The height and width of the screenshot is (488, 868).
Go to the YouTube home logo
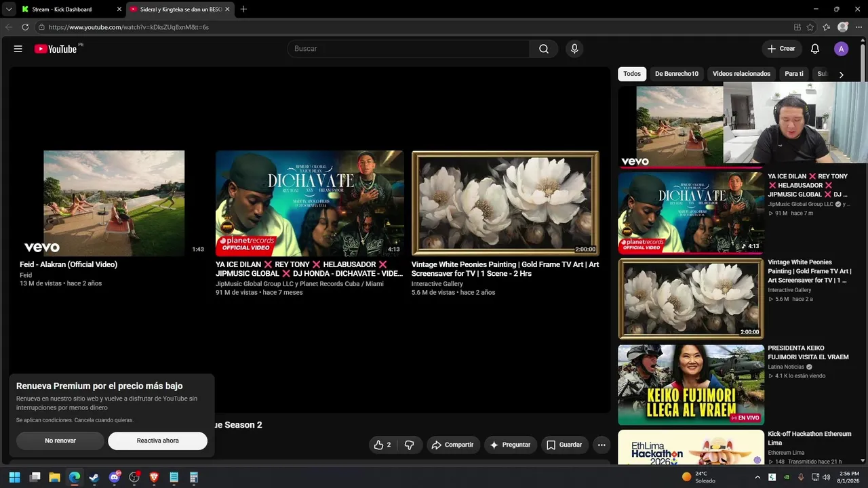[56, 49]
